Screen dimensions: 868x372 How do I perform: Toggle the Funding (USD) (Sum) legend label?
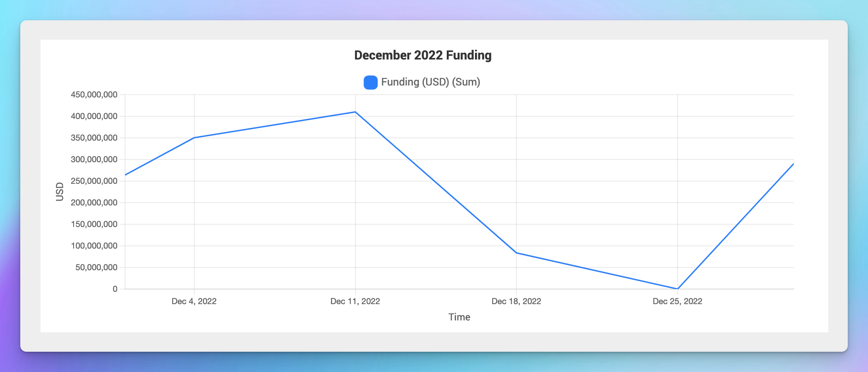[x=430, y=82]
